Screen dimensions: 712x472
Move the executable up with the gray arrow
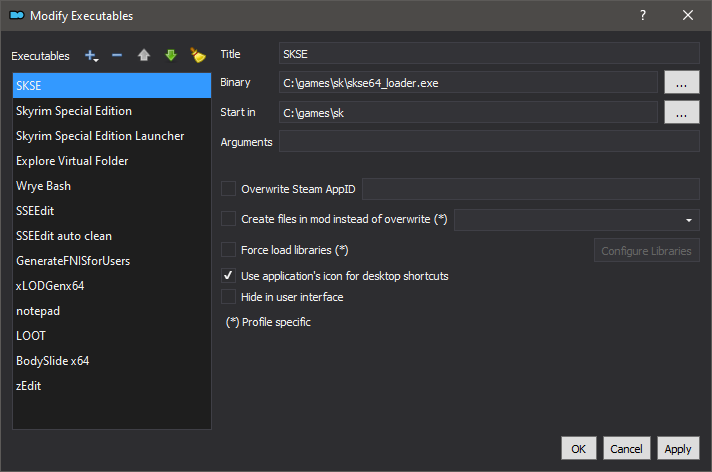[144, 55]
